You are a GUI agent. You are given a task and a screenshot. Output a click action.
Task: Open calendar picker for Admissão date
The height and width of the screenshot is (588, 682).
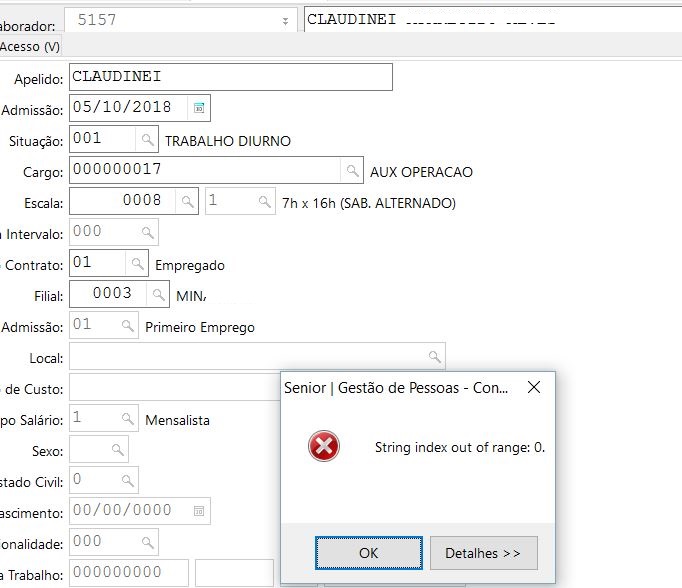(x=198, y=108)
